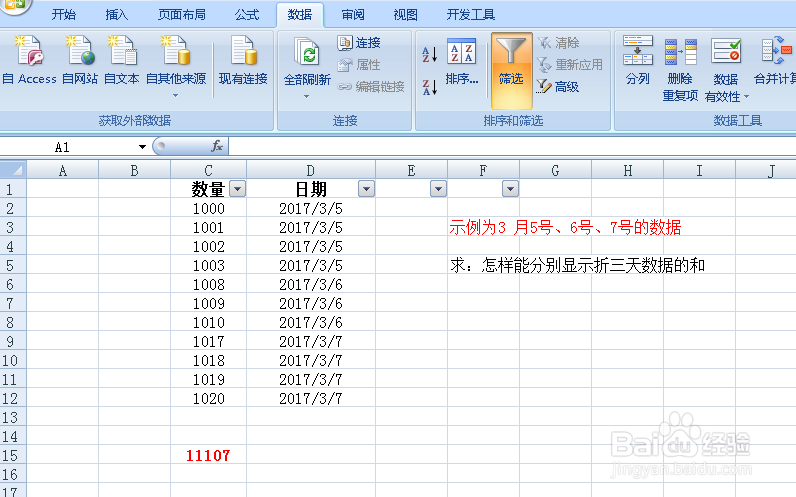Expand the 数据有效性 dropdown arrow
796x497 pixels.
pos(746,96)
